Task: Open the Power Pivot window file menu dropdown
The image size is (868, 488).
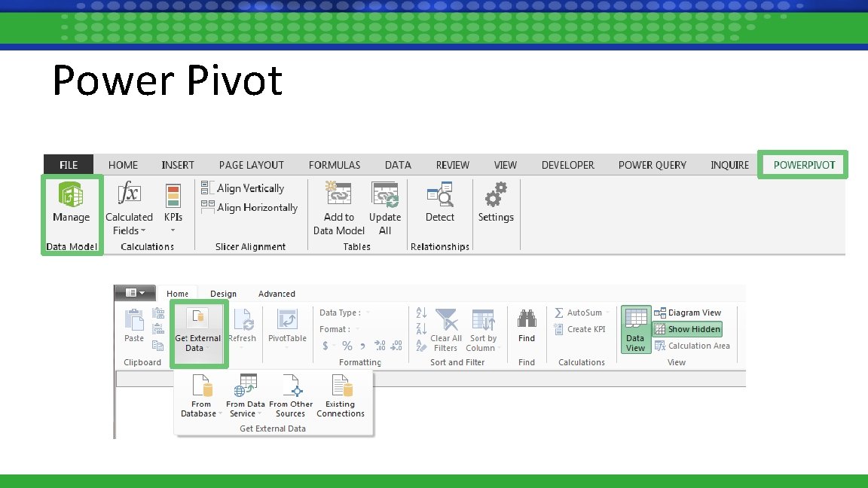Action: (135, 293)
